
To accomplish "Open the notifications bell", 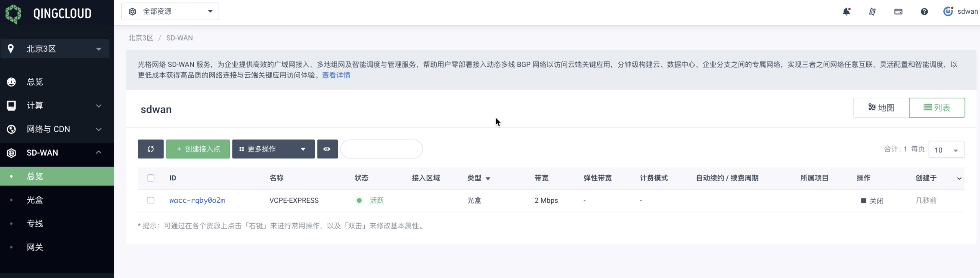I will coord(847,12).
